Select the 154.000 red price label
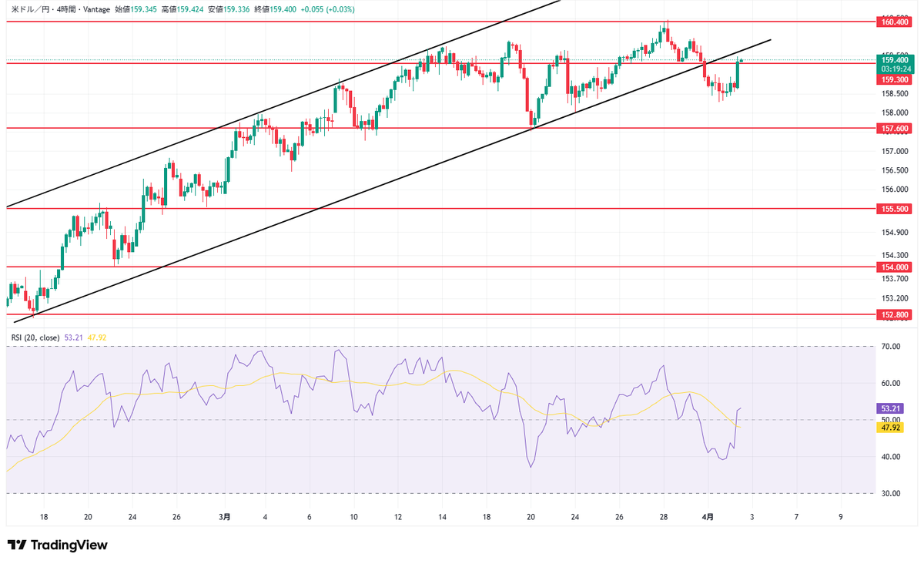Viewport: 924px width, 564px height. pyautogui.click(x=895, y=267)
